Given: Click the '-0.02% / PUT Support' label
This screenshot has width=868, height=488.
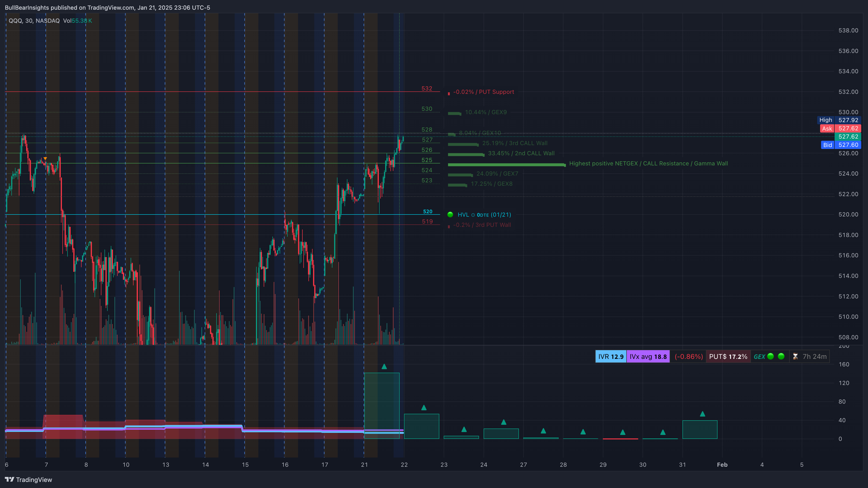Looking at the screenshot, I should [484, 92].
